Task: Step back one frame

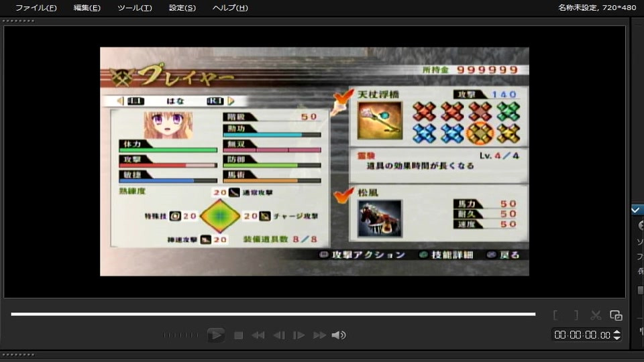Action: (279, 335)
